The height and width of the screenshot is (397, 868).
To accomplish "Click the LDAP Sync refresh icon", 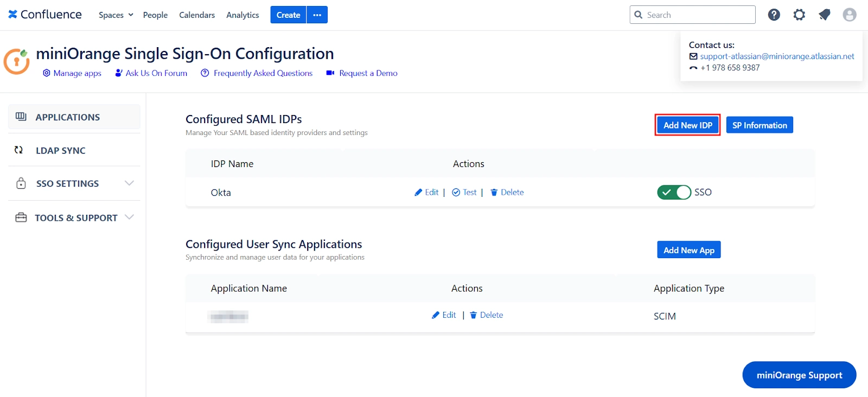I will point(19,150).
